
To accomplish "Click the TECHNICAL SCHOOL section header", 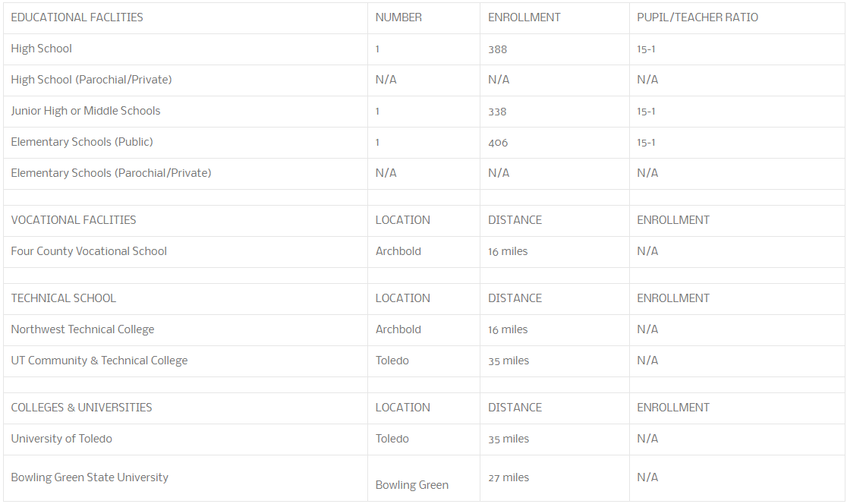I will (x=63, y=298).
